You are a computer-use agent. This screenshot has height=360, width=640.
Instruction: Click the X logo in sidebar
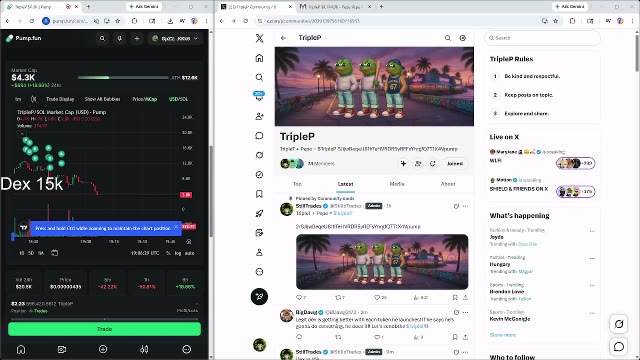pos(259,38)
